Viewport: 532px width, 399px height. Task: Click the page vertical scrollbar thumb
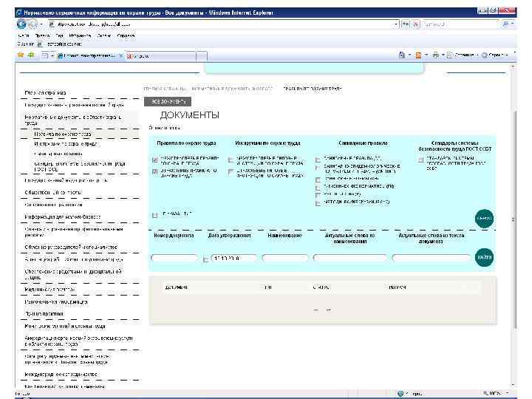[513, 220]
